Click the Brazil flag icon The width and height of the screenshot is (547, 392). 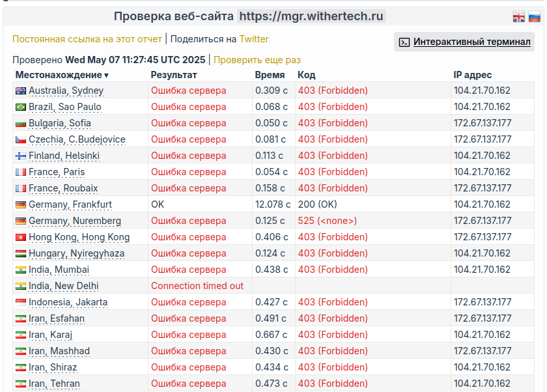[20, 107]
